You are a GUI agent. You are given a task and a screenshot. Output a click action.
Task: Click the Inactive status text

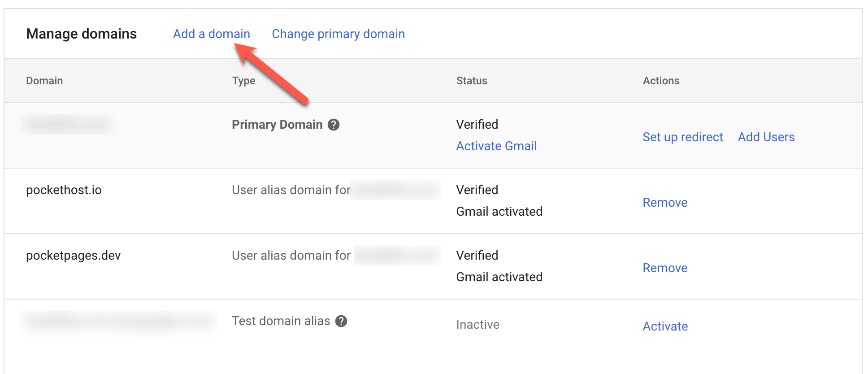coord(477,325)
